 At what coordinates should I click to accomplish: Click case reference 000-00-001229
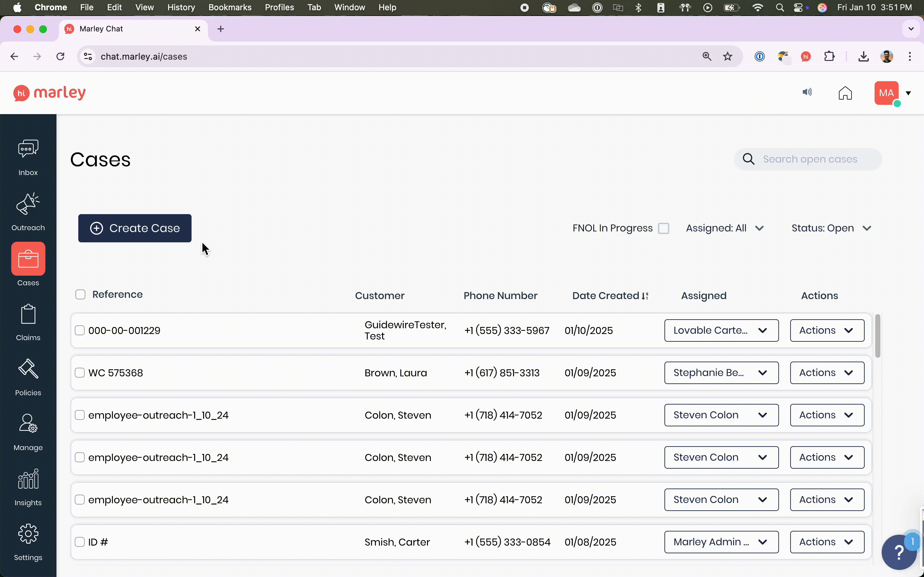pyautogui.click(x=124, y=330)
